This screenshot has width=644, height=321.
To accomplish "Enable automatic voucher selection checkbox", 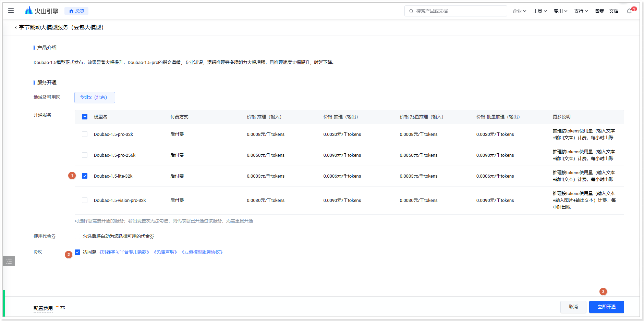I will click(77, 236).
